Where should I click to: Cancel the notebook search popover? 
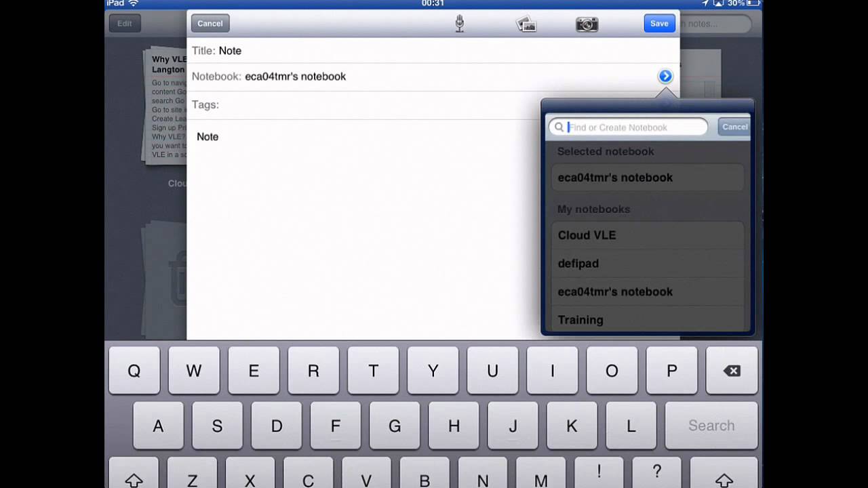coord(734,127)
